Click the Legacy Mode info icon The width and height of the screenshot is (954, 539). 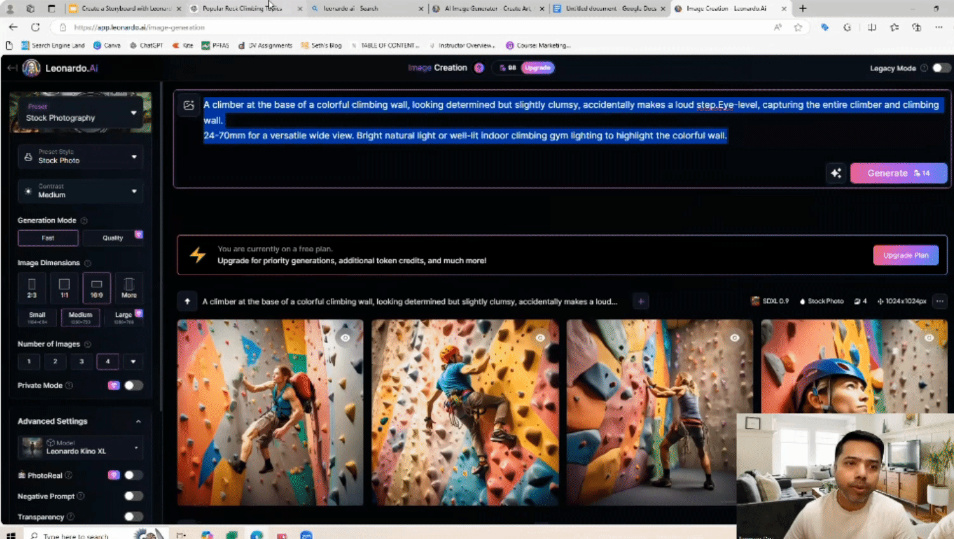coord(924,68)
